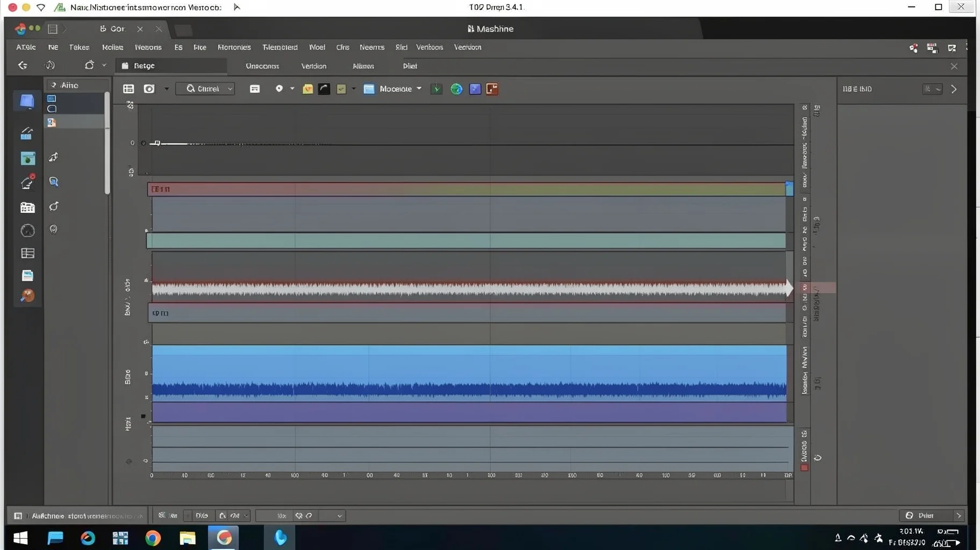Click the pen icon with red badge in the sidebar

27,182
